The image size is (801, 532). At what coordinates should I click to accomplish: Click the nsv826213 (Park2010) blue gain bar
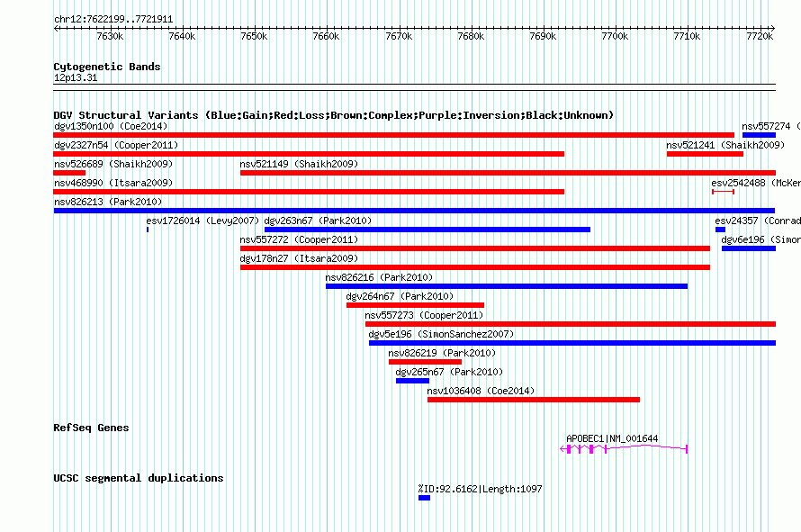click(x=414, y=211)
